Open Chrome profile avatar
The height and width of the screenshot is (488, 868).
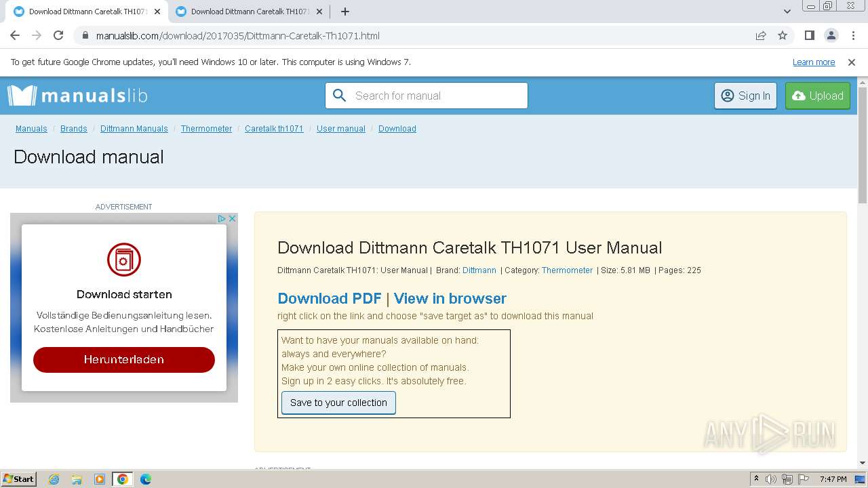click(x=831, y=35)
